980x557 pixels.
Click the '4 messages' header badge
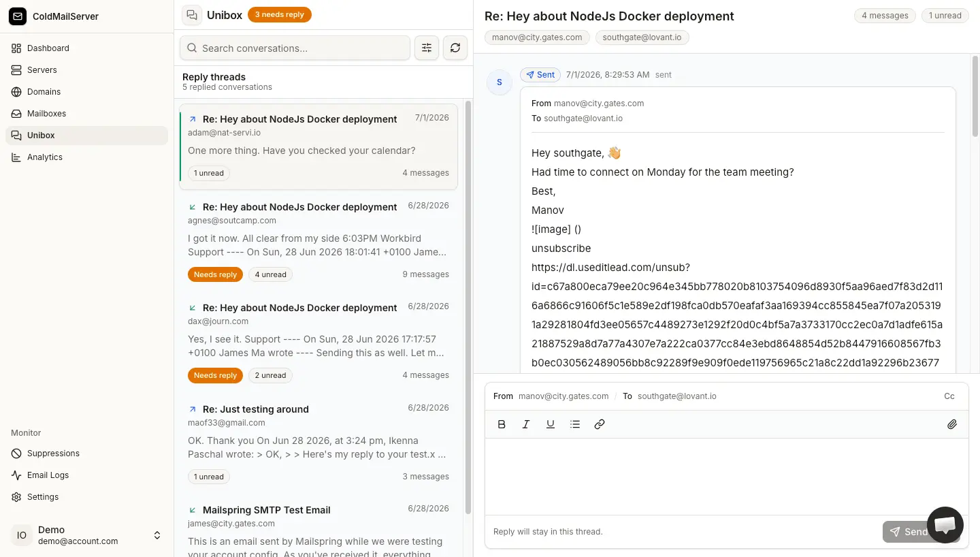click(x=885, y=16)
